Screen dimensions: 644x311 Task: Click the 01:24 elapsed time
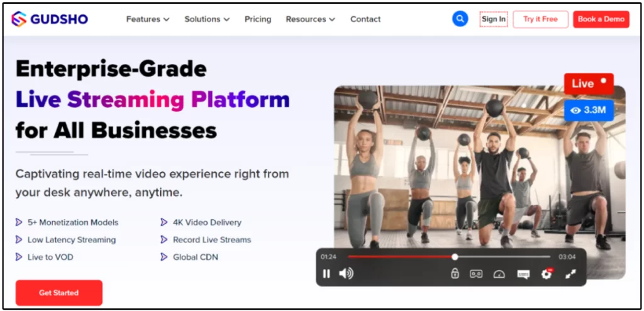pyautogui.click(x=328, y=257)
